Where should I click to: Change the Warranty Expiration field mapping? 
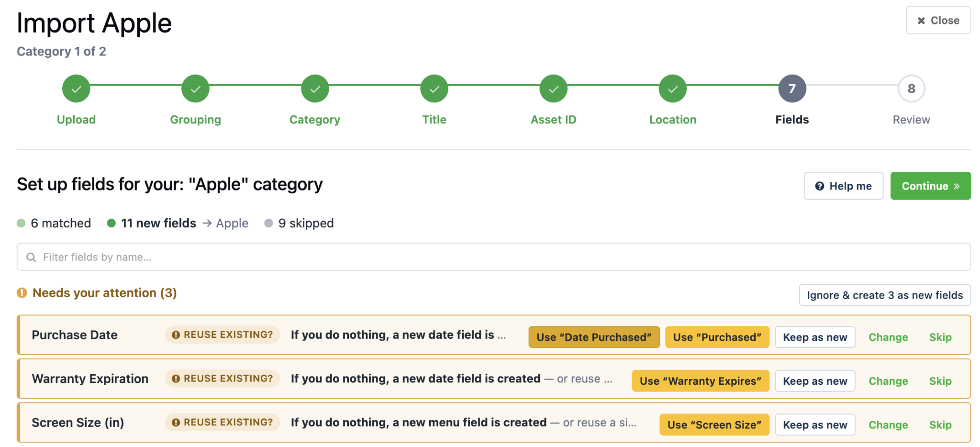[888, 381]
